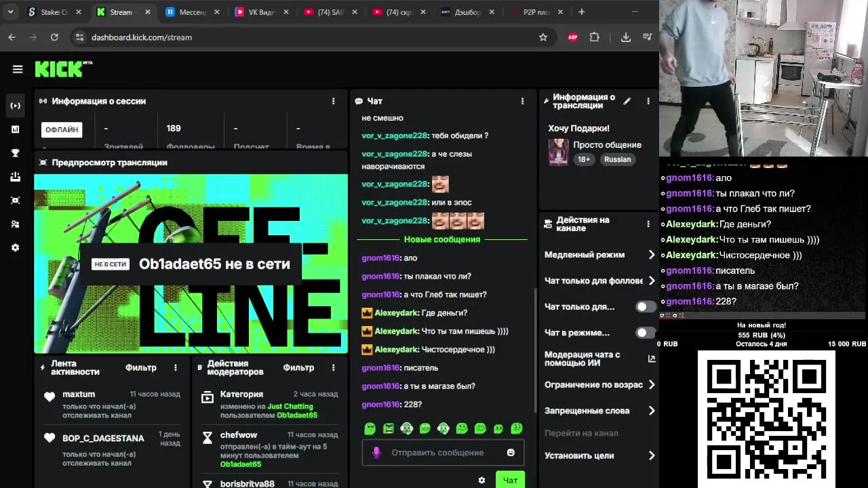Click the browser address bar URL

142,37
